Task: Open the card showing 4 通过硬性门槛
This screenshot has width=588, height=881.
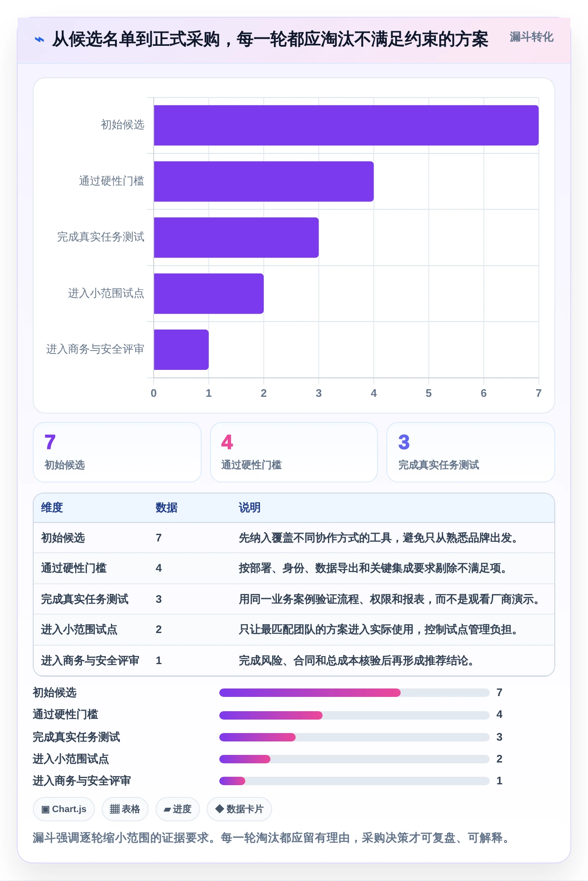Action: [294, 452]
